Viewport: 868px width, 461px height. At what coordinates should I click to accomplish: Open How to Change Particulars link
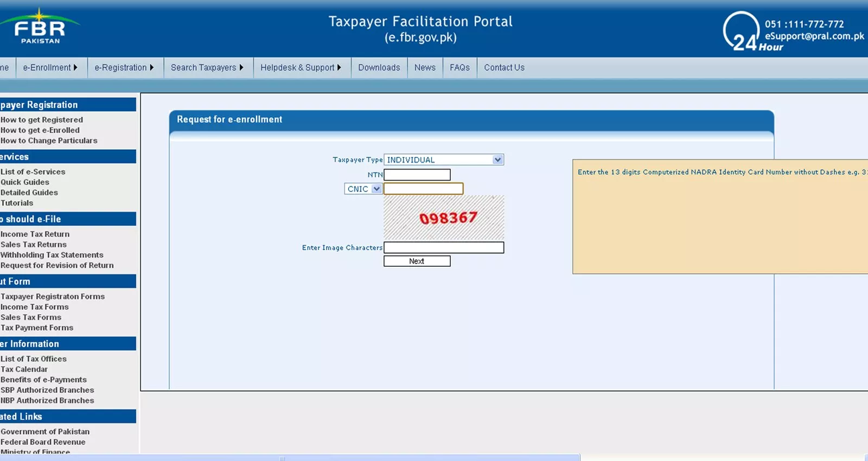(49, 140)
